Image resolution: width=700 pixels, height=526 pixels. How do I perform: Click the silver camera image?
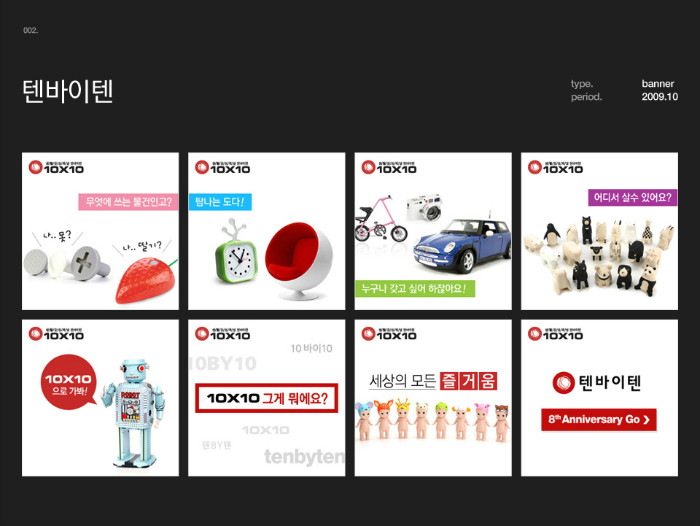click(425, 206)
